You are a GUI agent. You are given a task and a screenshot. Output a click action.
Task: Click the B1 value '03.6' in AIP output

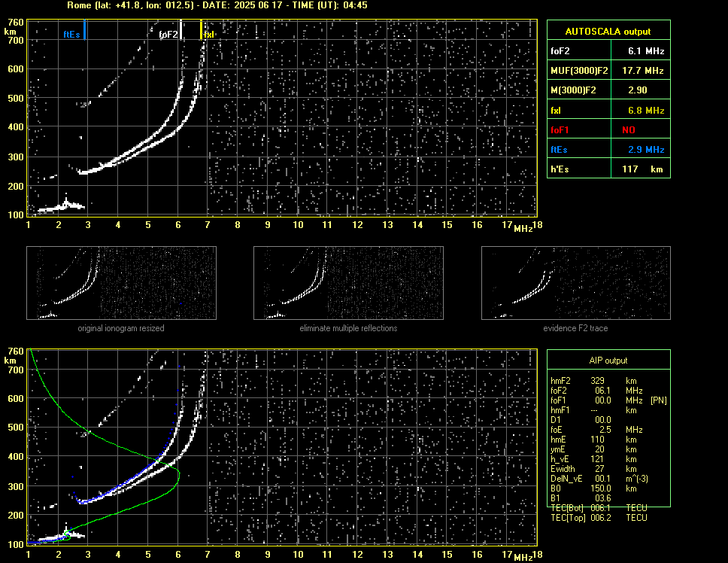(x=603, y=498)
